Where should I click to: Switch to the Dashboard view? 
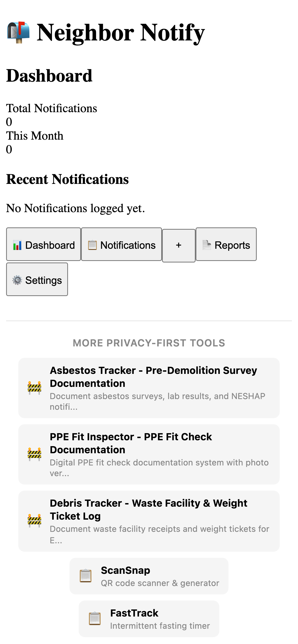click(43, 245)
